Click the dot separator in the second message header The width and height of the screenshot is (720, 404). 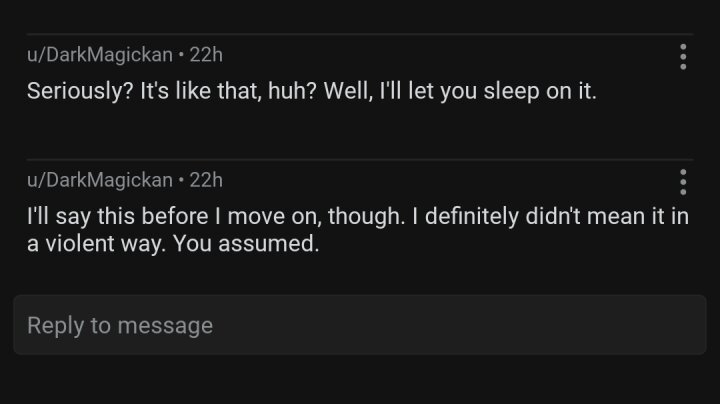(x=181, y=180)
